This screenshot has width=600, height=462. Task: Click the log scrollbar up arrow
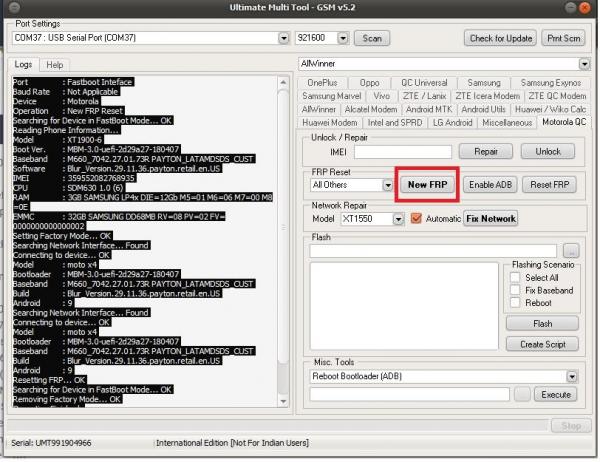coord(283,82)
